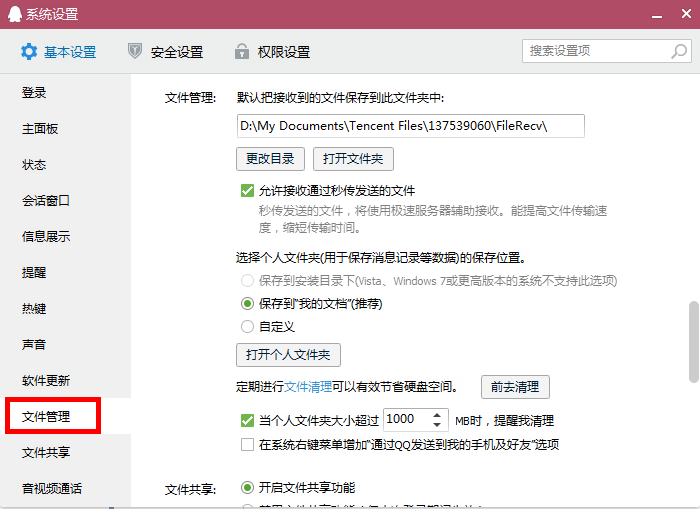Click the 打开文件夹 button
The image size is (700, 509).
[x=353, y=159]
